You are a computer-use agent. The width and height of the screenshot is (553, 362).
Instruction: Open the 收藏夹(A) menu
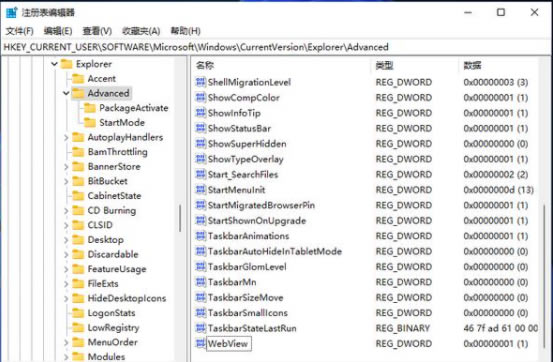coord(141,31)
